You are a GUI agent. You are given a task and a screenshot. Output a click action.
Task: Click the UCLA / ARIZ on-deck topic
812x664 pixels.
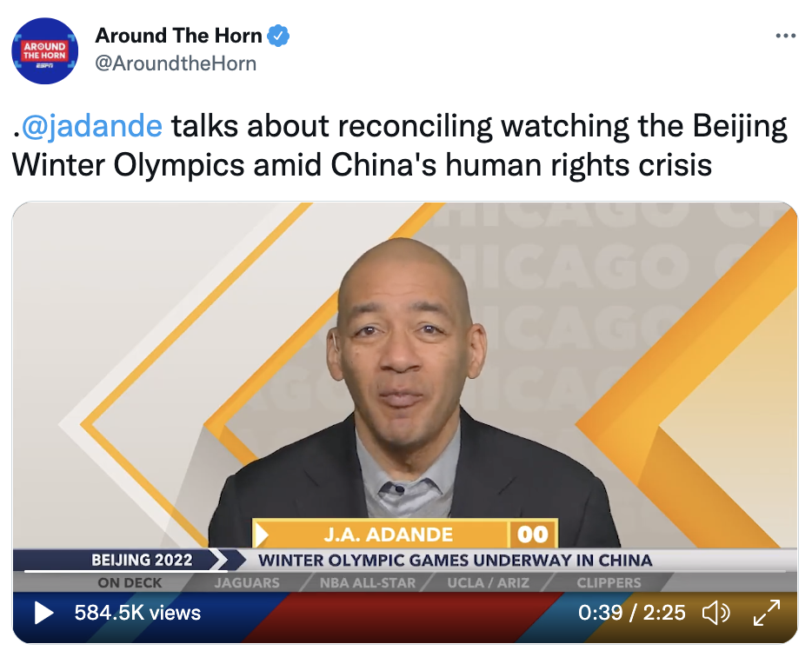[489, 583]
